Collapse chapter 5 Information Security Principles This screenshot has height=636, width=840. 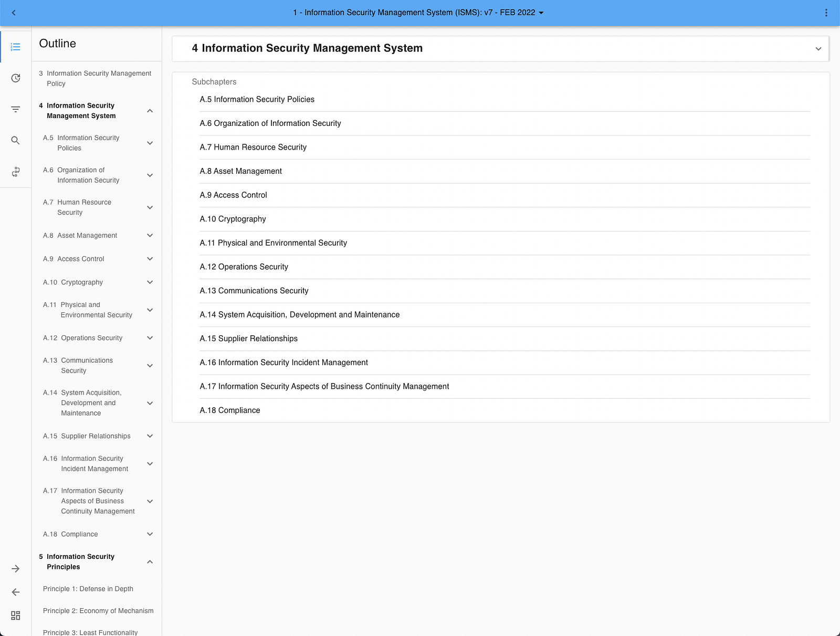point(150,562)
